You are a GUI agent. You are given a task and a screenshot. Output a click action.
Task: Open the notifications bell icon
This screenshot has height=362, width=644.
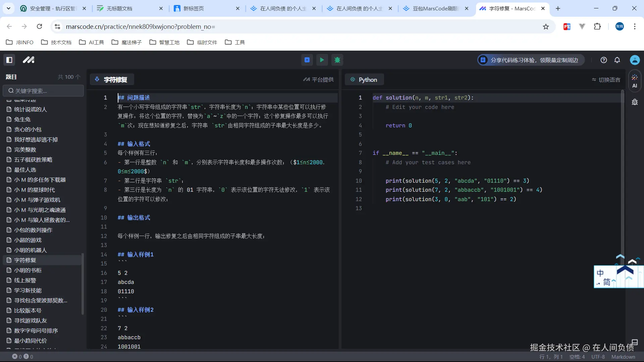[617, 60]
